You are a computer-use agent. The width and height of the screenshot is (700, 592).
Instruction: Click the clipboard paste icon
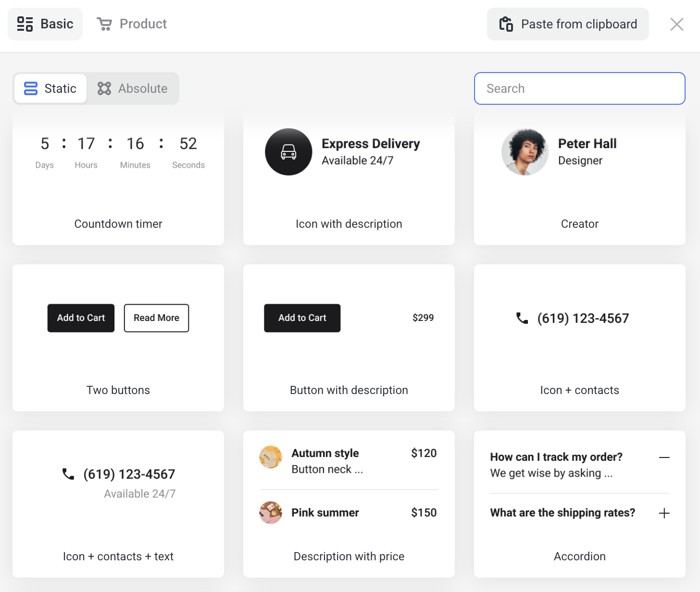pos(506,24)
